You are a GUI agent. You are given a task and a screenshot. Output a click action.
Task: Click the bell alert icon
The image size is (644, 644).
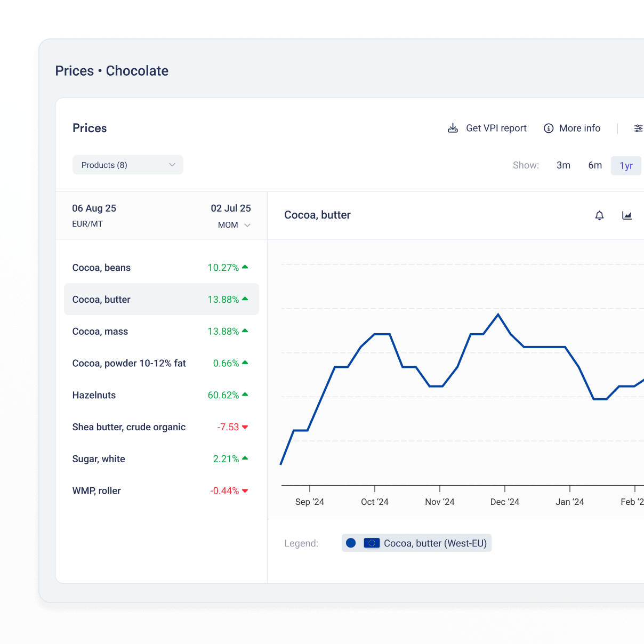(599, 215)
